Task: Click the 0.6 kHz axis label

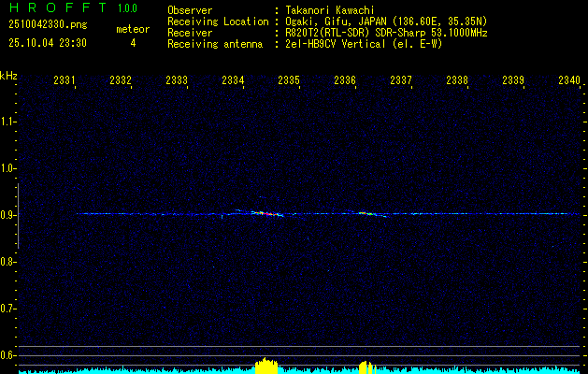Action: 7,355
